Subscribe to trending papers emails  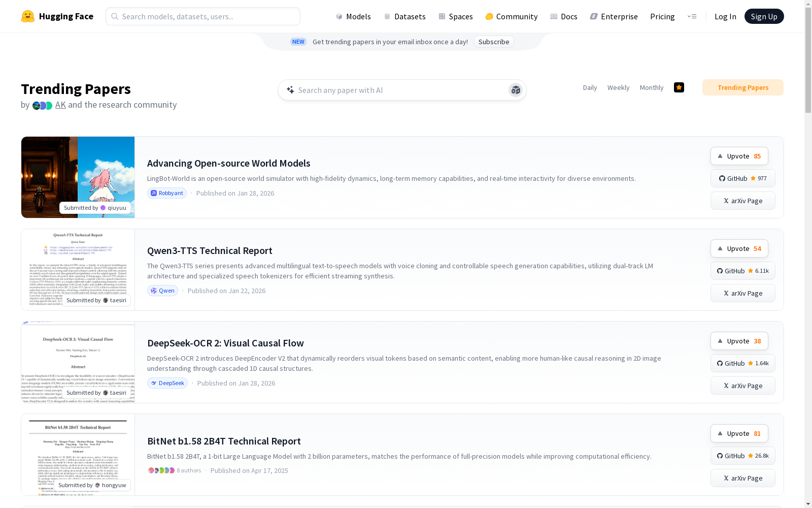click(494, 42)
